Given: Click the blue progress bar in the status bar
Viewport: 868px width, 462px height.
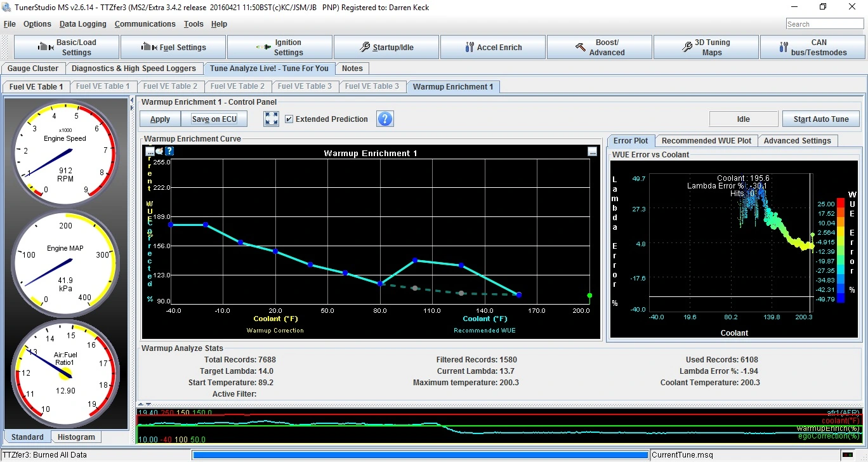Looking at the screenshot, I should (x=421, y=455).
